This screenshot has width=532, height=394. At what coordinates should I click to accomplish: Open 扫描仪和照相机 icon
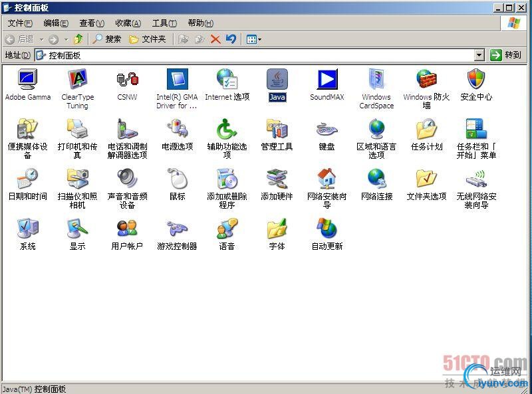[x=78, y=179]
